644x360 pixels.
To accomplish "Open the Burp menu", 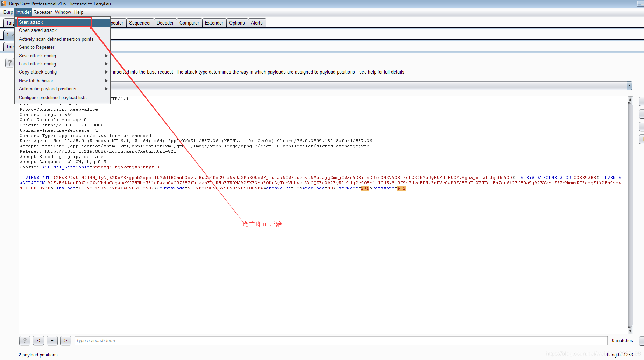I will pos(8,12).
